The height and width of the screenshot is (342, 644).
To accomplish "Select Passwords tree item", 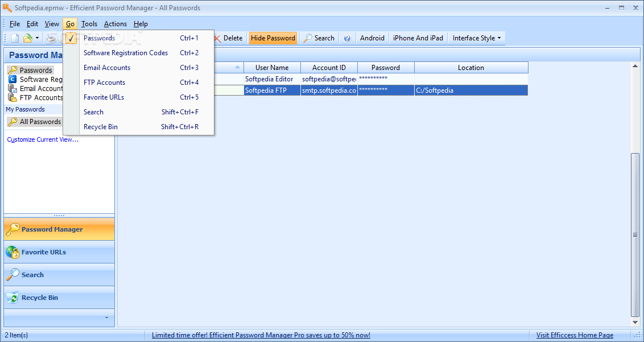I will pos(36,71).
